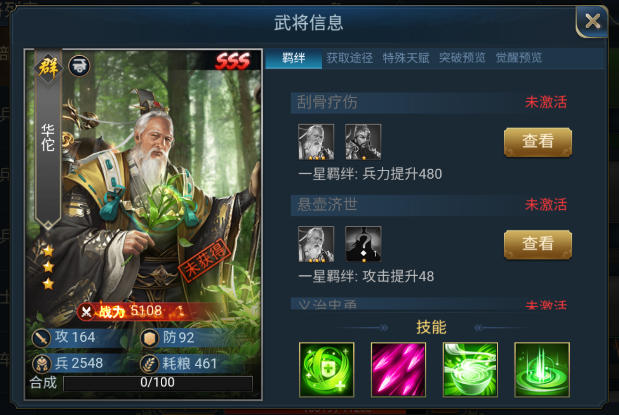Select the unknown silhouette hero portrait
This screenshot has height=415, width=619.
(x=363, y=244)
